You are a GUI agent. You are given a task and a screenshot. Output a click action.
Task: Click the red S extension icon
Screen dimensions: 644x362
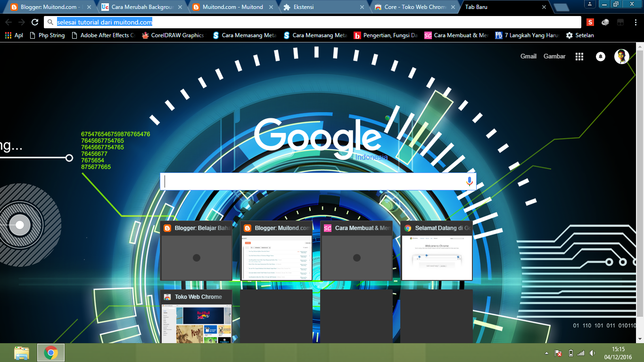(590, 22)
